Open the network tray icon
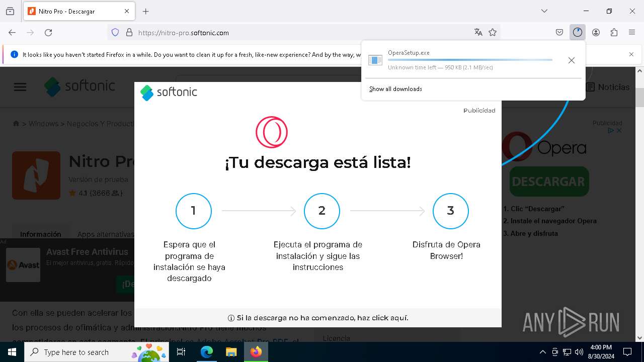 click(x=567, y=352)
